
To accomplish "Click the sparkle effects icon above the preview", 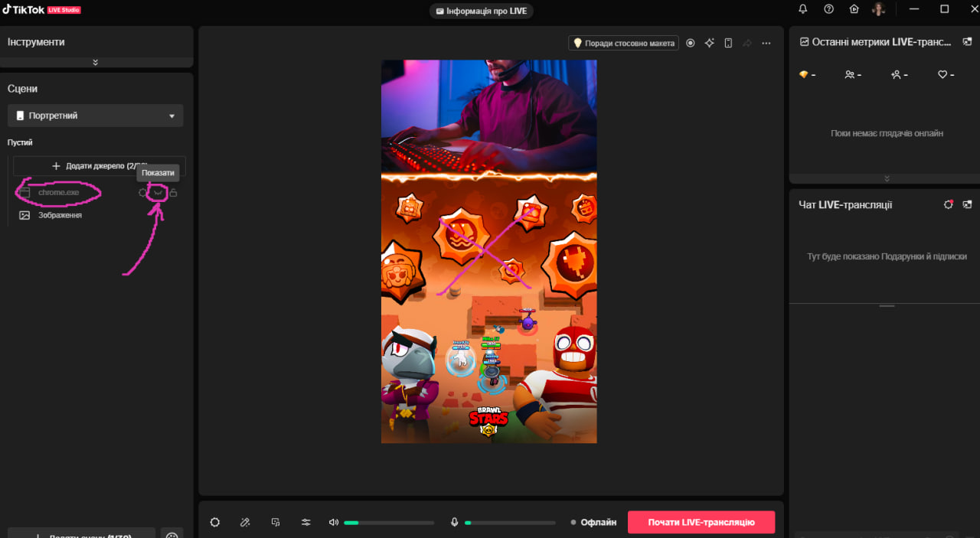I will tap(710, 43).
